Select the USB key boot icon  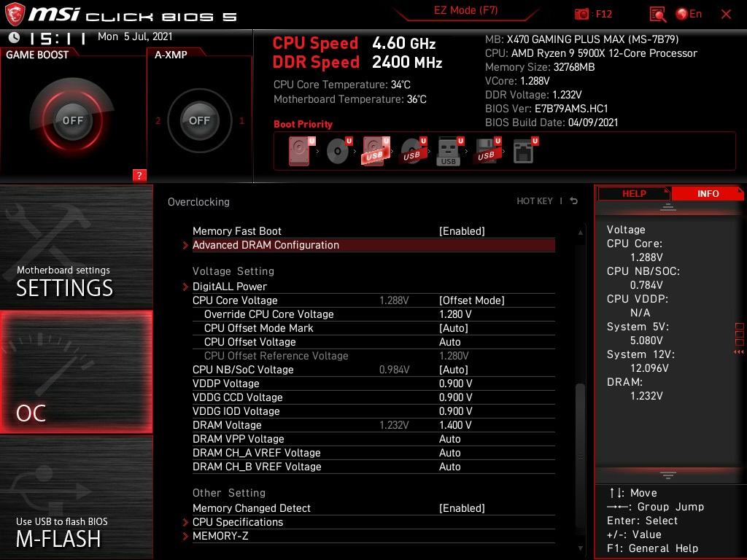(x=450, y=151)
